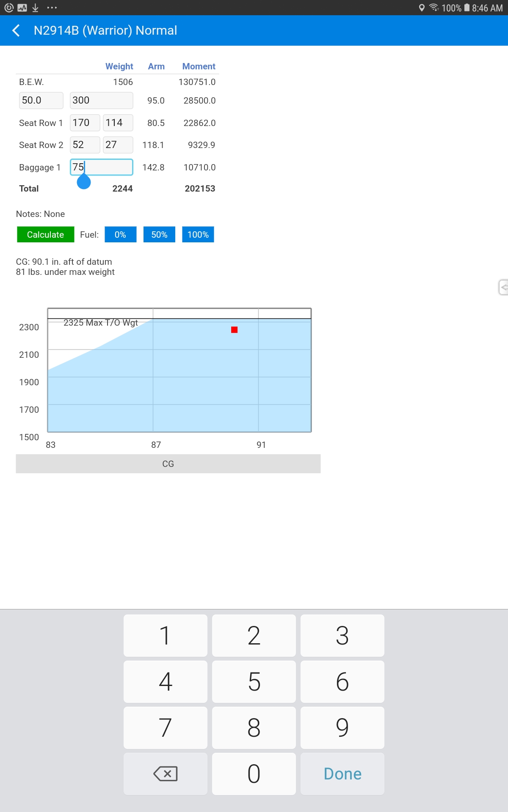Set fuel to 50%
The width and height of the screenshot is (508, 812).
(x=159, y=235)
